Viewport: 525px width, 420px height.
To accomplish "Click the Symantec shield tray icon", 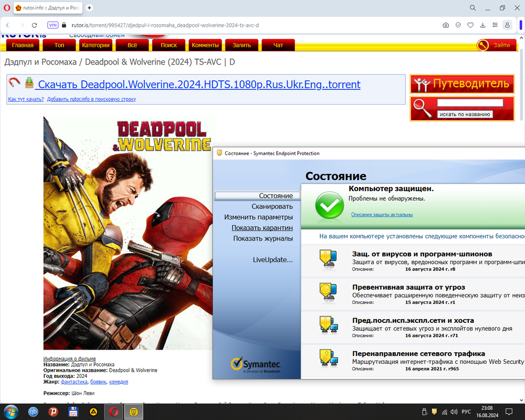I will (434, 412).
